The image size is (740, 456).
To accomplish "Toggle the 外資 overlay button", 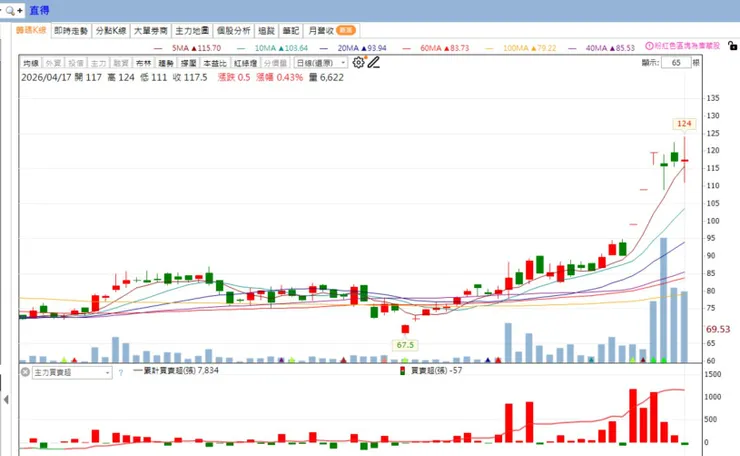I will coord(53,63).
